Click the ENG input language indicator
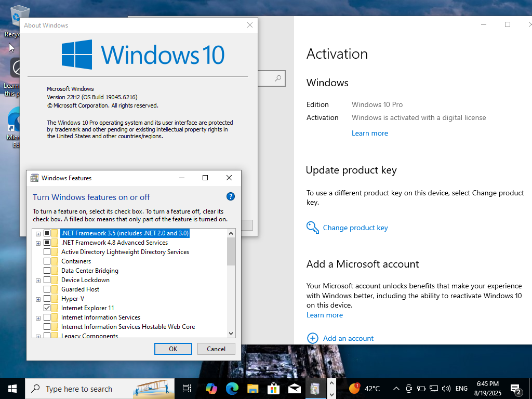532x399 pixels. 461,389
